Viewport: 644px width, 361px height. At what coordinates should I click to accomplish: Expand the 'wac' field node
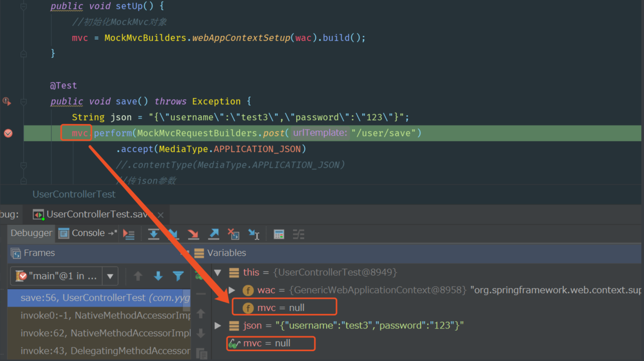pyautogui.click(x=232, y=290)
